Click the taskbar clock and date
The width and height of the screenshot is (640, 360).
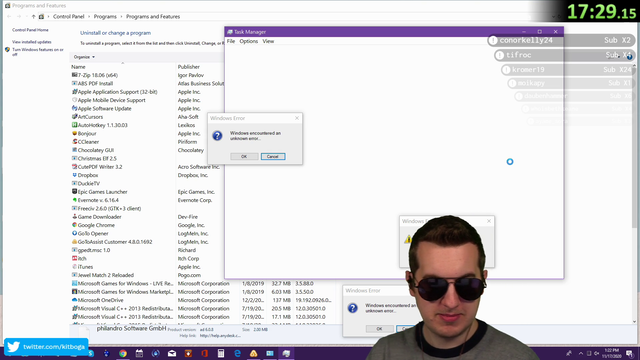611,353
